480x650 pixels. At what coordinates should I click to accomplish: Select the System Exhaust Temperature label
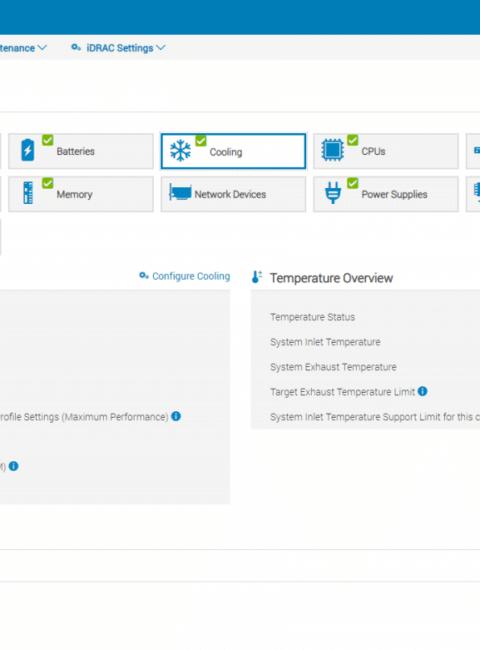coord(333,367)
